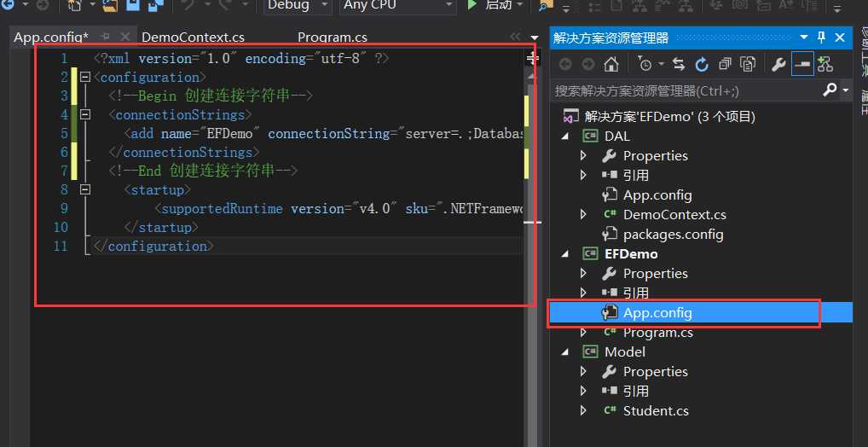Click the green Start debugging arrow

472,5
